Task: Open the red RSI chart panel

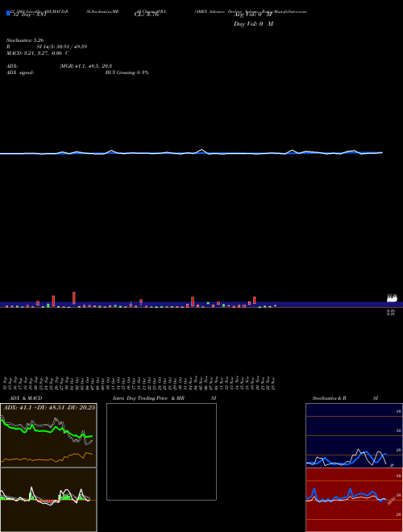Action: tap(354, 500)
